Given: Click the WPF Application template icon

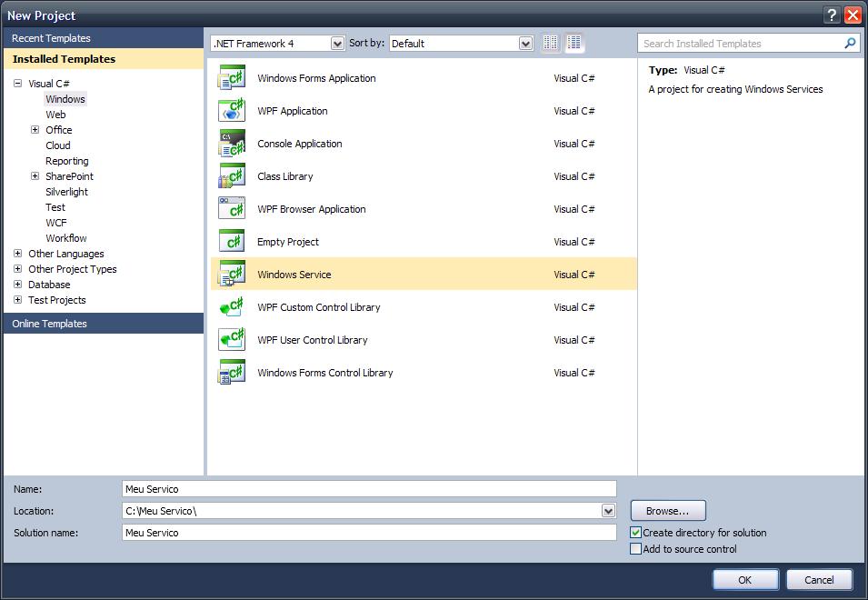Looking at the screenshot, I should pos(232,111).
